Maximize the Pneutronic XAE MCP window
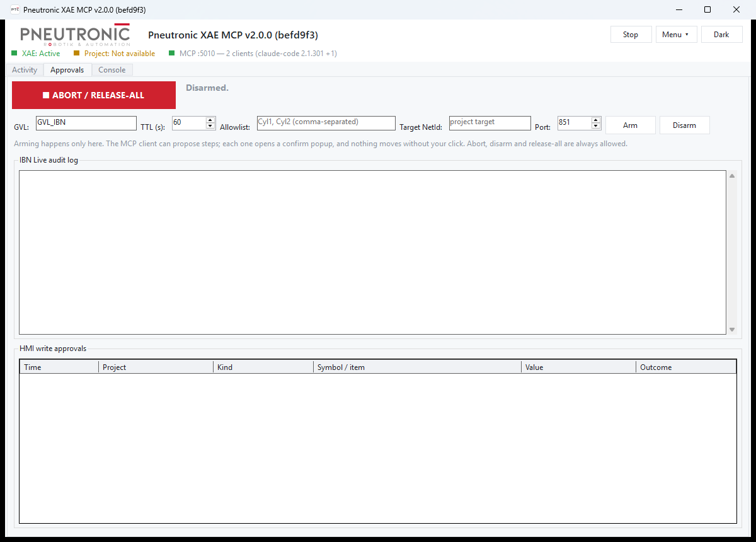Screen dimensions: 756x542 (707, 9)
